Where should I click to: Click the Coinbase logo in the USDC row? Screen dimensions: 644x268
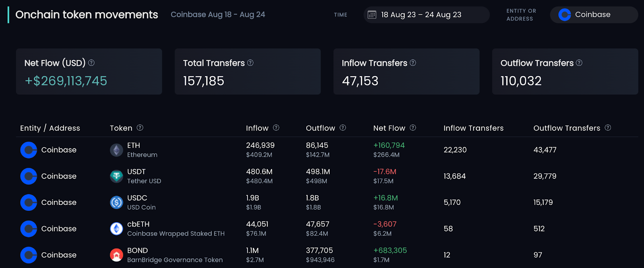pyautogui.click(x=29, y=202)
